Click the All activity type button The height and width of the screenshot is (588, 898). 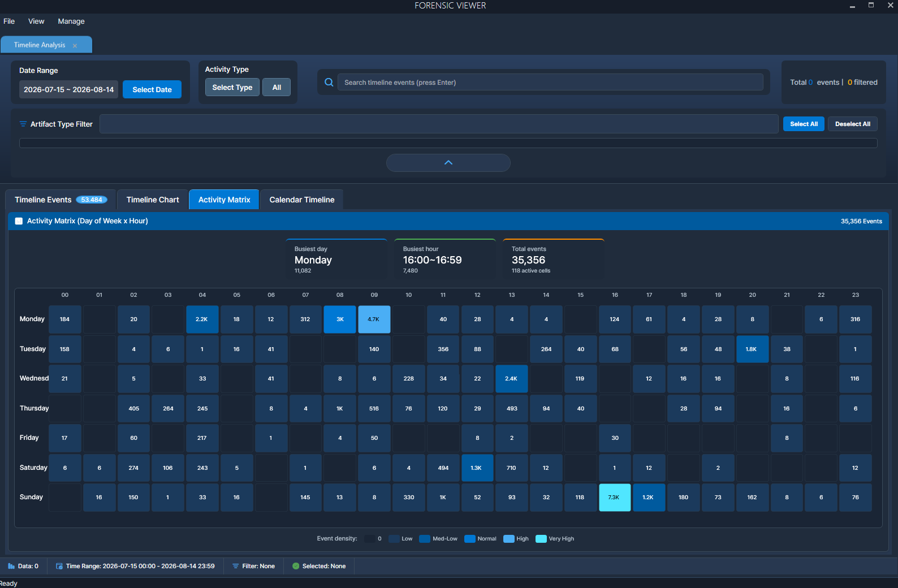[277, 87]
